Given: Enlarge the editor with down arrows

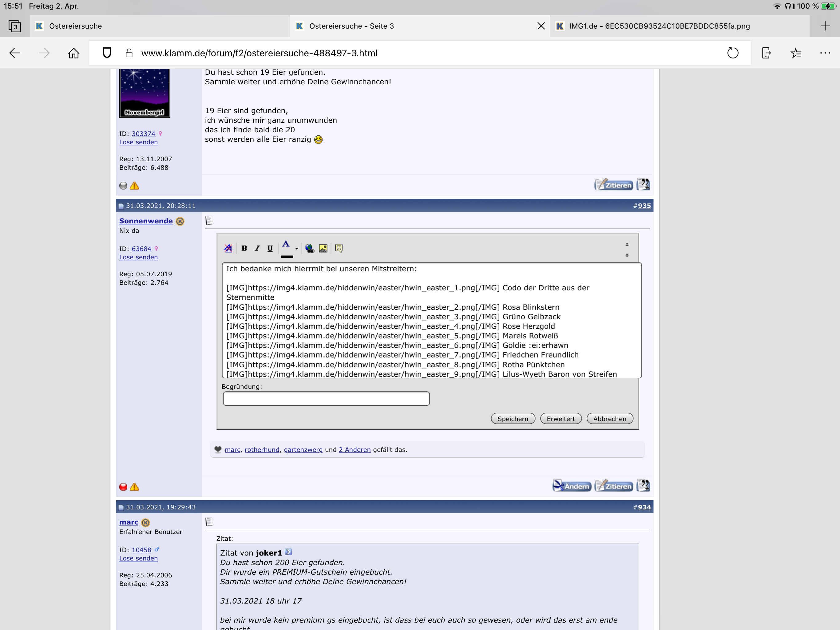Looking at the screenshot, I should (627, 255).
